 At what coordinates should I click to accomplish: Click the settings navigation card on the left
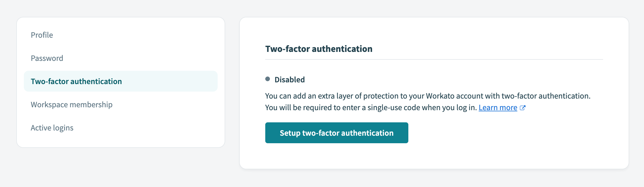click(121, 81)
